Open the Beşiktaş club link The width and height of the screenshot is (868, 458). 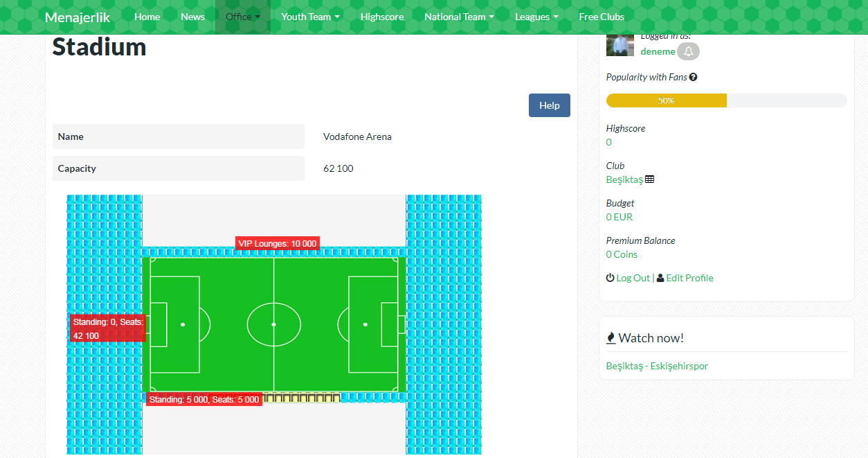click(x=624, y=179)
